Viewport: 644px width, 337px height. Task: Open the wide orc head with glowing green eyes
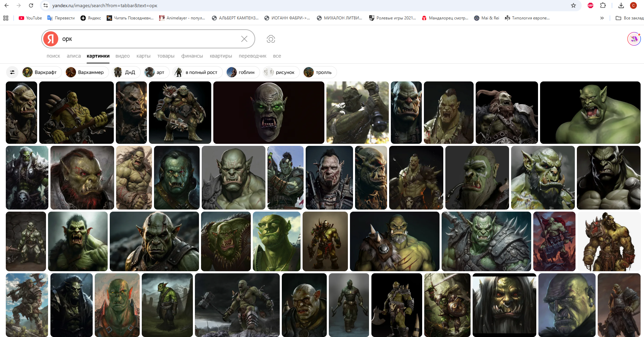(269, 112)
